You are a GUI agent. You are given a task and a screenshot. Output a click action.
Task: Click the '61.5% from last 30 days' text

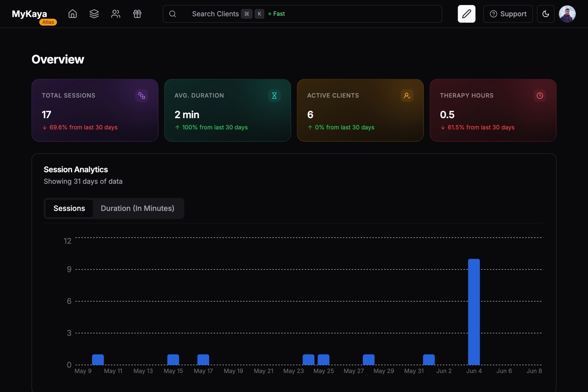click(481, 127)
